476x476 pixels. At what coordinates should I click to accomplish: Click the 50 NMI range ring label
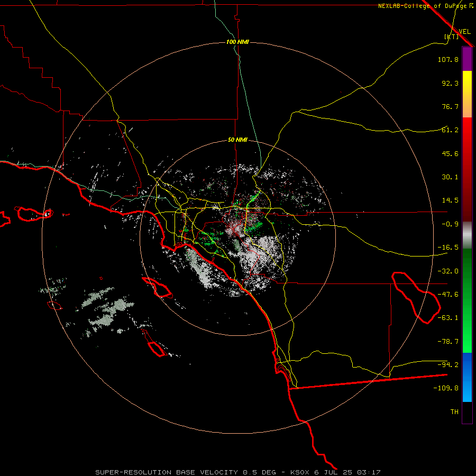click(237, 140)
